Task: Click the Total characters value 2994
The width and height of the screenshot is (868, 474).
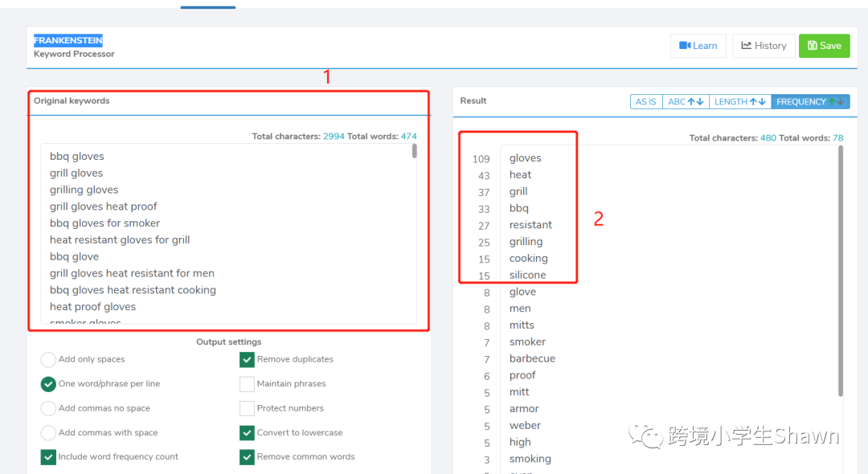Action: click(x=334, y=136)
